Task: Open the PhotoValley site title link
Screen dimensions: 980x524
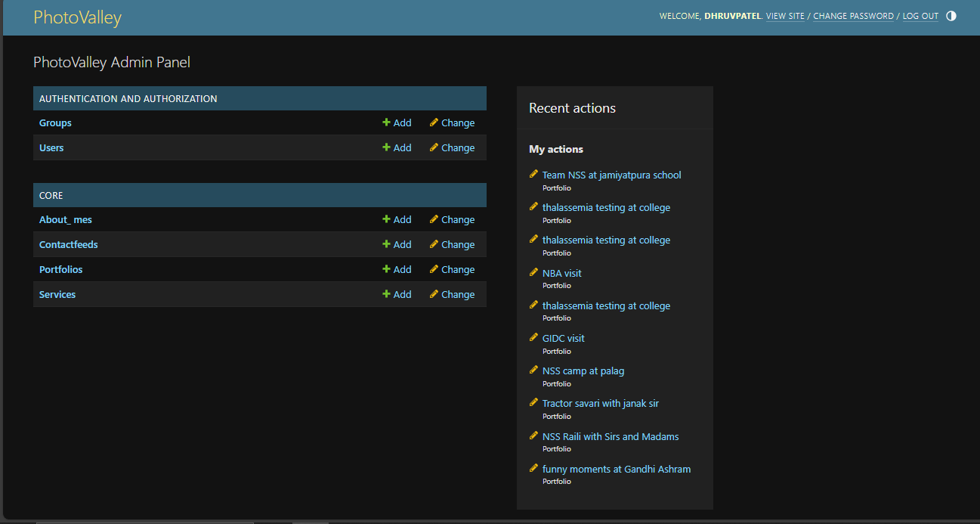Action: (77, 17)
